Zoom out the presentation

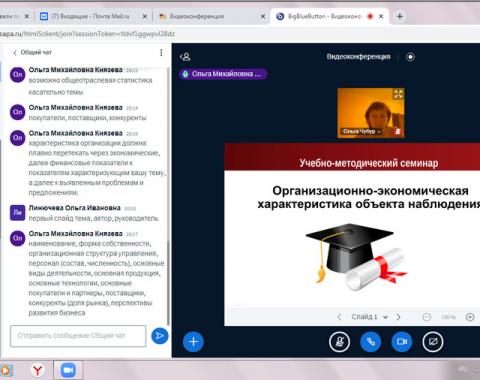[x=427, y=317]
